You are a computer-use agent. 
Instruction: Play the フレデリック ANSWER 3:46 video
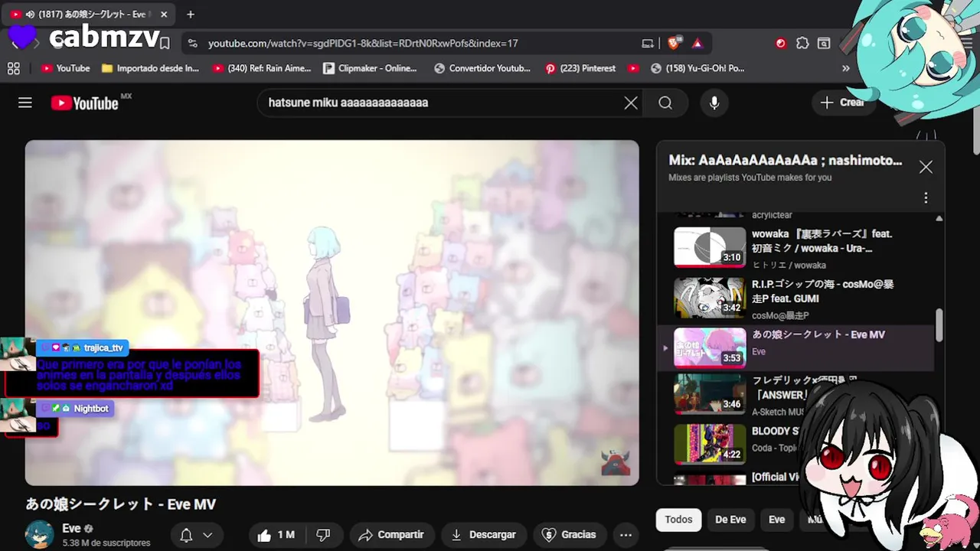click(x=710, y=394)
